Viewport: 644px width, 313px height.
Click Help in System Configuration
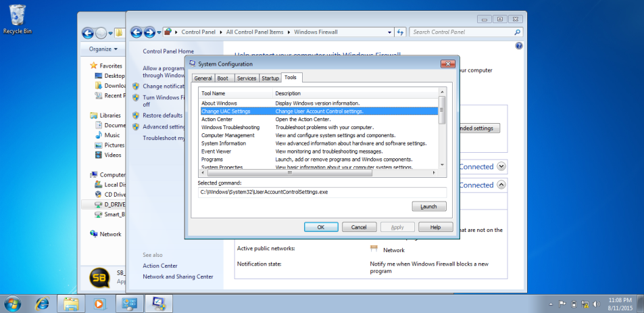coord(435,227)
